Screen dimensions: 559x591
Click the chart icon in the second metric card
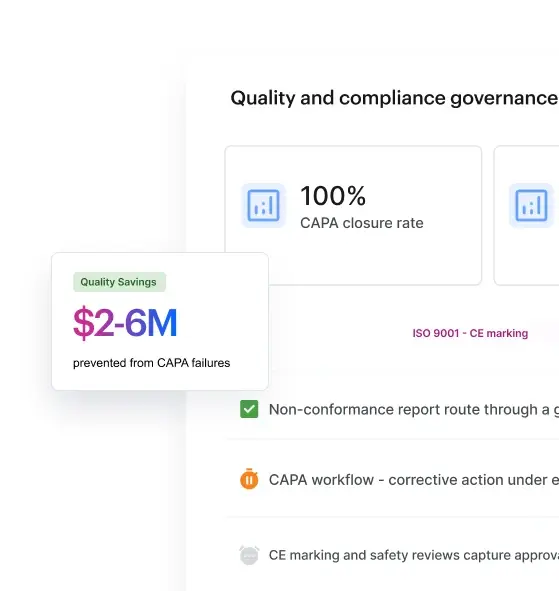(x=531, y=205)
